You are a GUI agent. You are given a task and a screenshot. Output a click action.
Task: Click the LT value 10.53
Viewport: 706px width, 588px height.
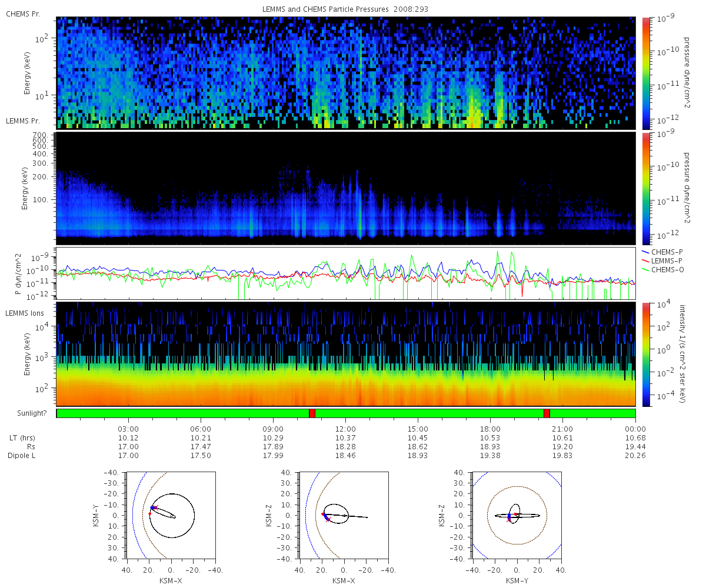click(490, 438)
